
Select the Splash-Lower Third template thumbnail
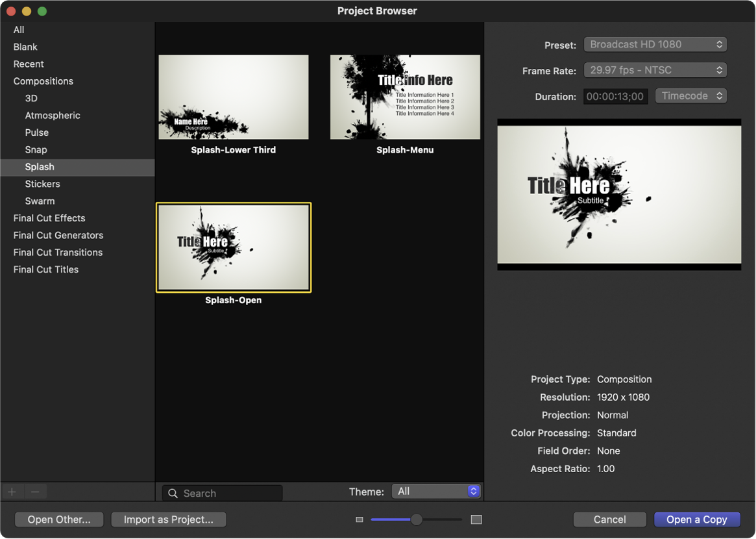pos(234,97)
